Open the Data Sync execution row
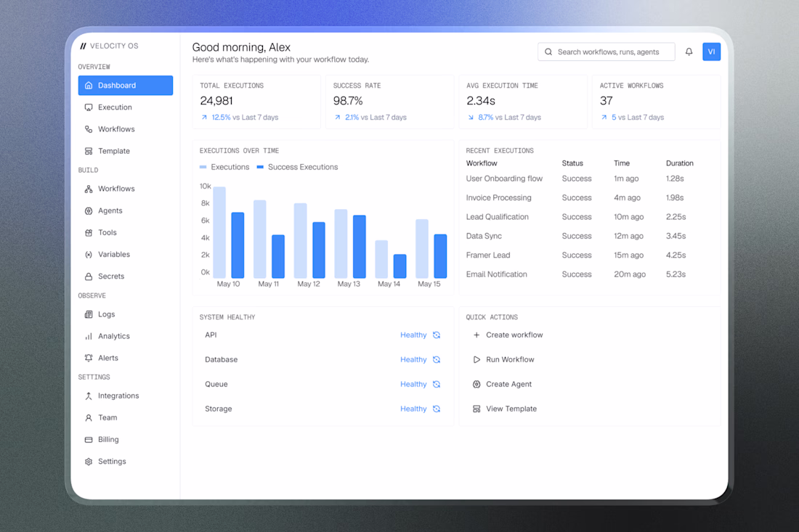The width and height of the screenshot is (799, 532). (590, 236)
